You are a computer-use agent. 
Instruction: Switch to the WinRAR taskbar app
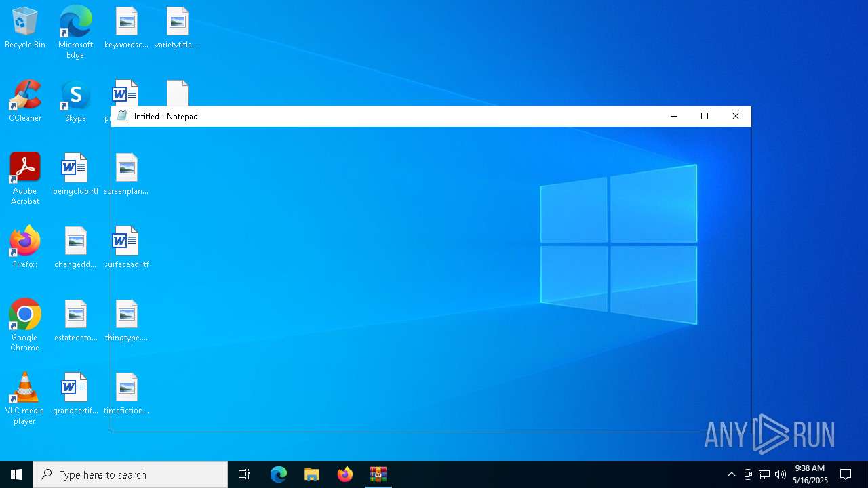(x=378, y=474)
